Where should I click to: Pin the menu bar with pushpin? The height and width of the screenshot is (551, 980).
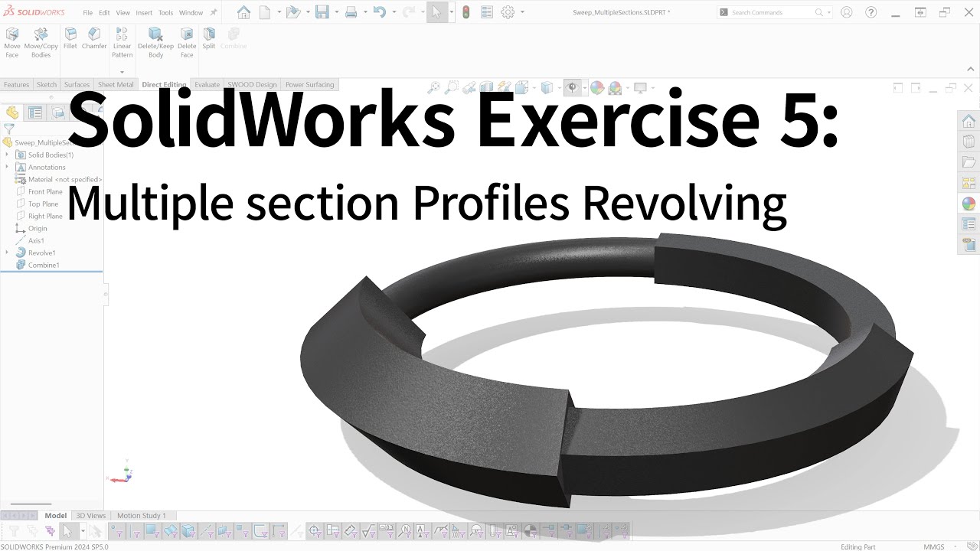click(214, 12)
